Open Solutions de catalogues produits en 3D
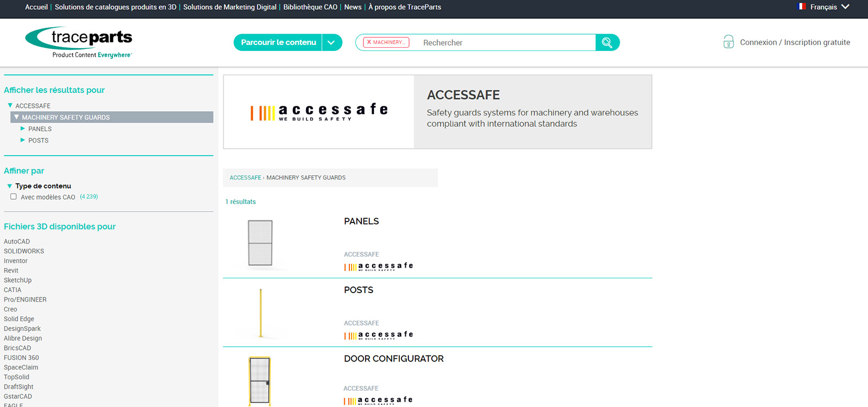 click(x=116, y=7)
